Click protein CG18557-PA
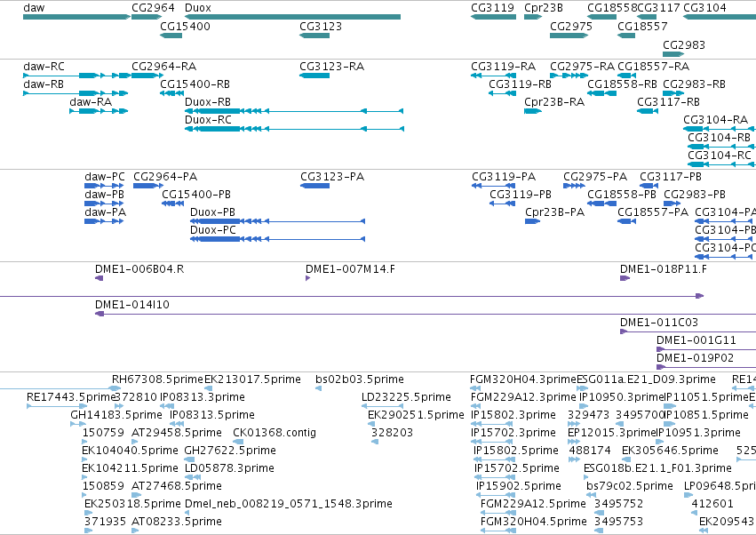Viewport: 756px width, 535px height. tap(627, 221)
